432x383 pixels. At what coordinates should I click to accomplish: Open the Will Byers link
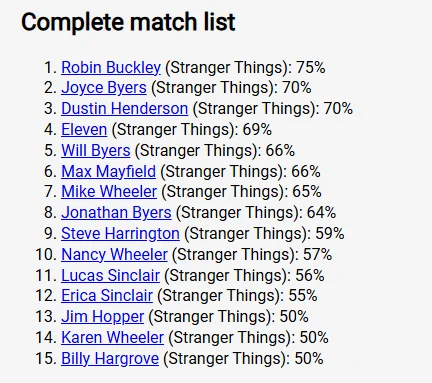tap(96, 150)
